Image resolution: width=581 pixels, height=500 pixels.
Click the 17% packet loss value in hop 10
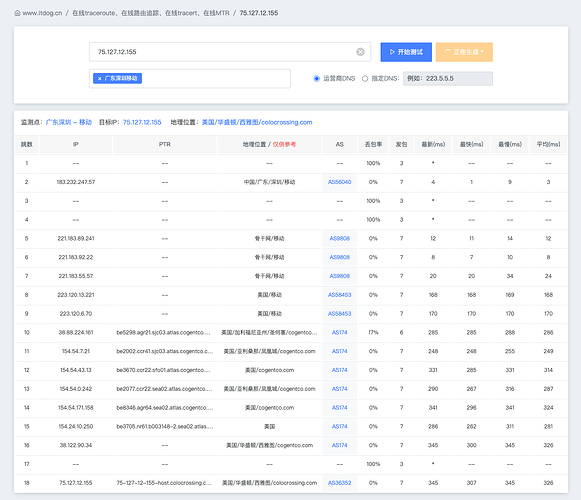click(373, 332)
